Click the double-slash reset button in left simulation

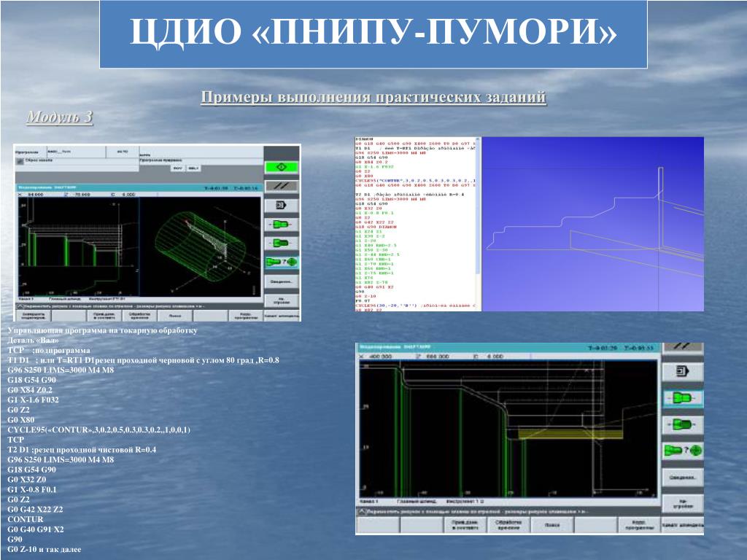[x=282, y=186]
